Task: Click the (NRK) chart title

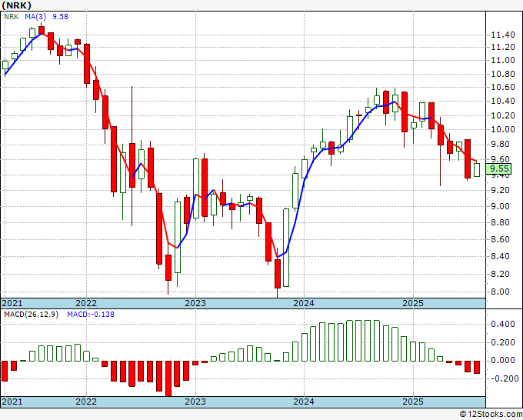Action: [x=17, y=5]
